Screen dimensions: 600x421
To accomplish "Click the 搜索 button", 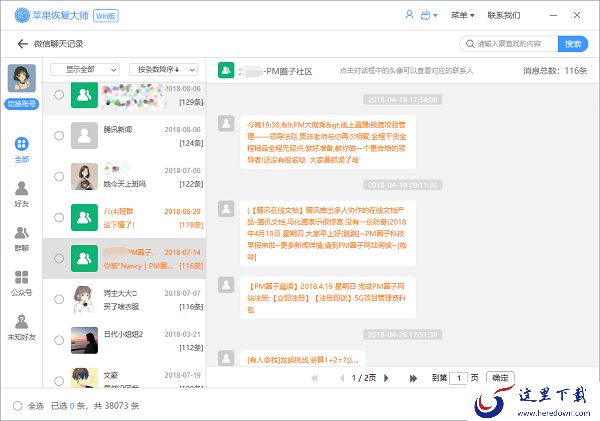I will click(x=572, y=44).
